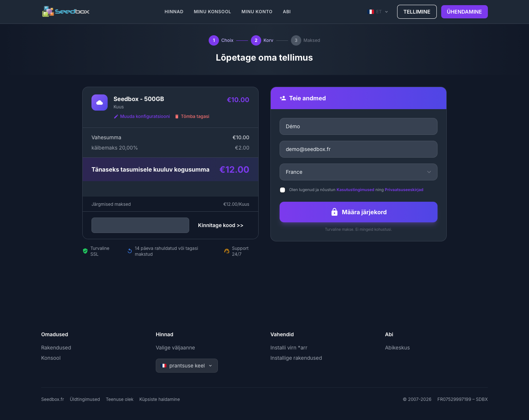Open the Valige väljaanne footer link
The image size is (529, 420).
coord(175,348)
